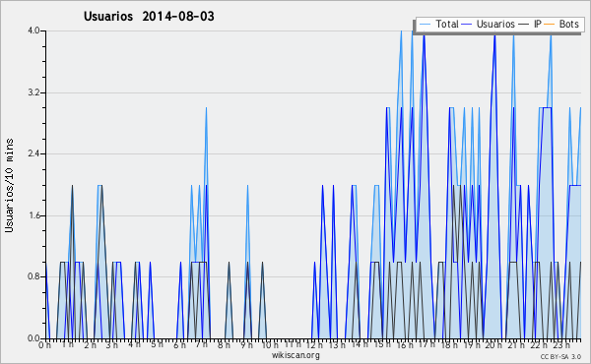This screenshot has height=364, width=591.
Task: Open the wikiscan.org credit text
Action: [295, 355]
